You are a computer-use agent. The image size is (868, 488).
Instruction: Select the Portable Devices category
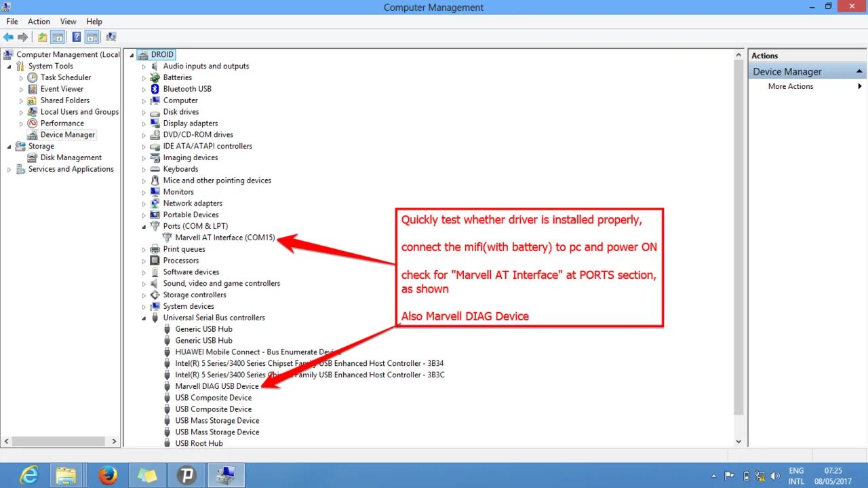(x=191, y=215)
